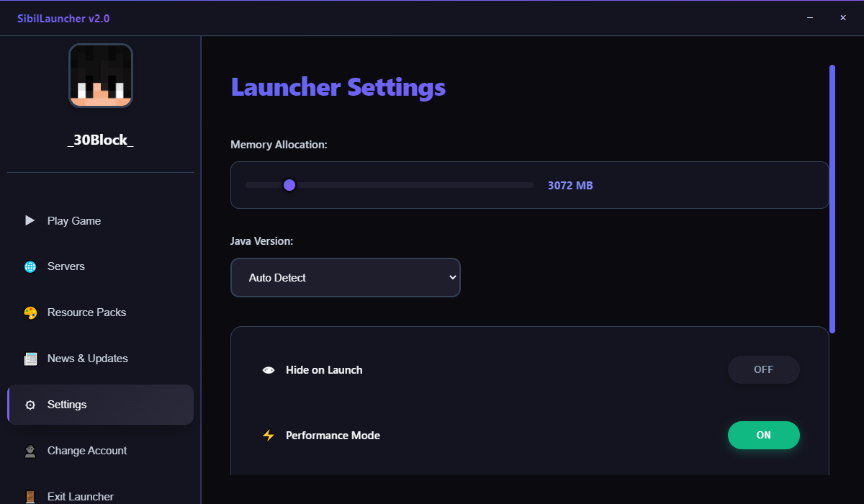Click the Resource Packs palette icon
This screenshot has width=864, height=504.
pyautogui.click(x=30, y=312)
